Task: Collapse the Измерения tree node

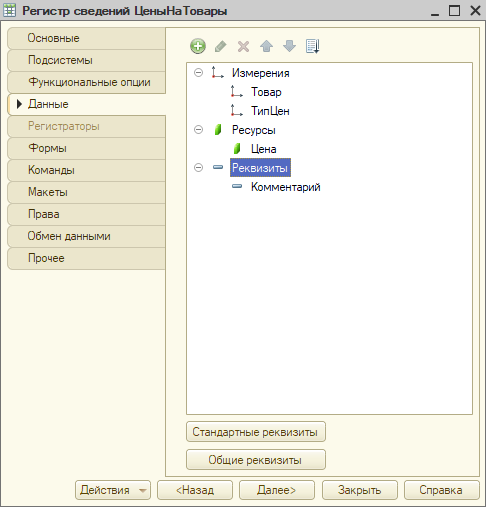Action: [x=198, y=73]
